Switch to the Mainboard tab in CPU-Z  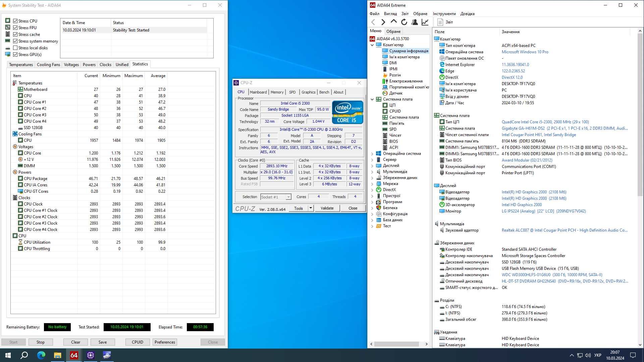point(257,92)
